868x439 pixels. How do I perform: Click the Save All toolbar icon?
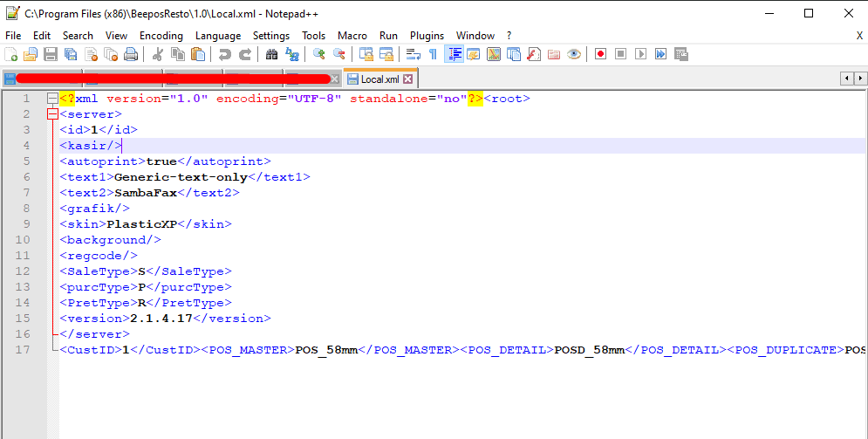pos(71,54)
